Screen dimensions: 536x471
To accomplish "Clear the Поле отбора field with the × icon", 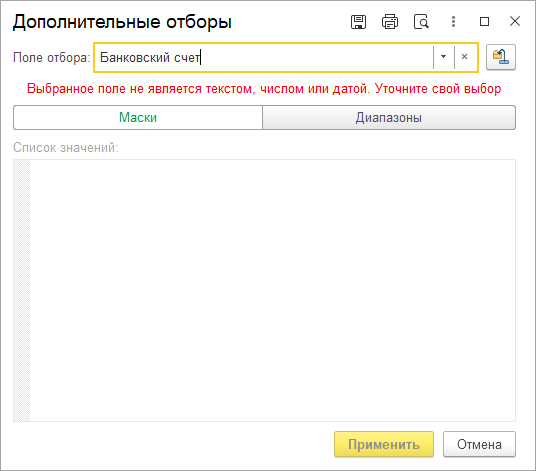I will click(x=464, y=57).
